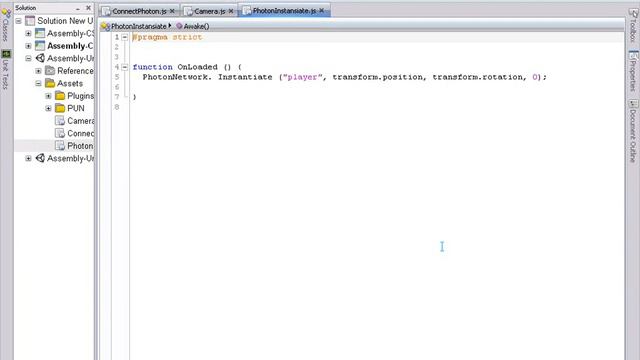This screenshot has width=640, height=360.
Task: Open the Properties side pad
Action: tap(633, 71)
